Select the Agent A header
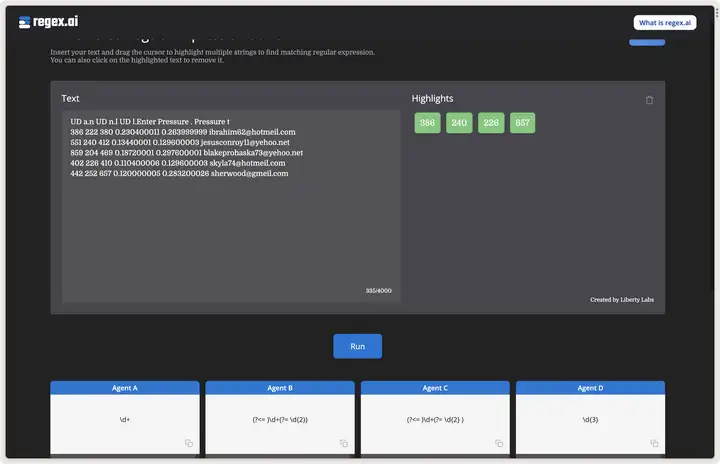 [x=125, y=388]
